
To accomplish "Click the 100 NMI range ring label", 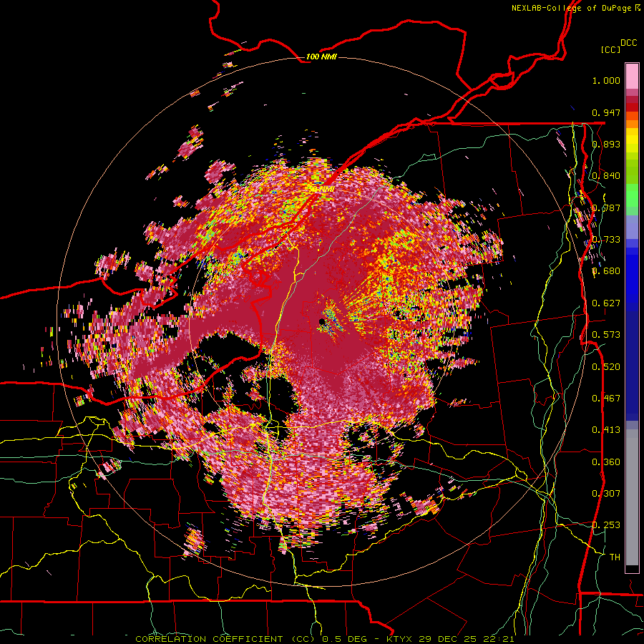I will pos(321,57).
